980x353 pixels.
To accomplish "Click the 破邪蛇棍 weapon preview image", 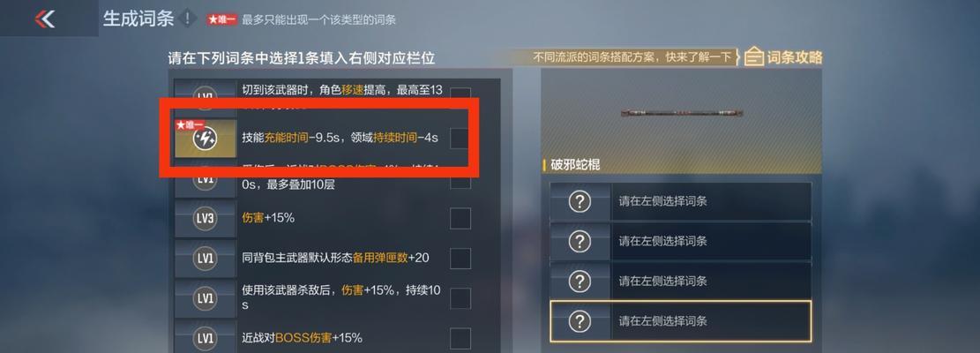I will click(x=681, y=113).
